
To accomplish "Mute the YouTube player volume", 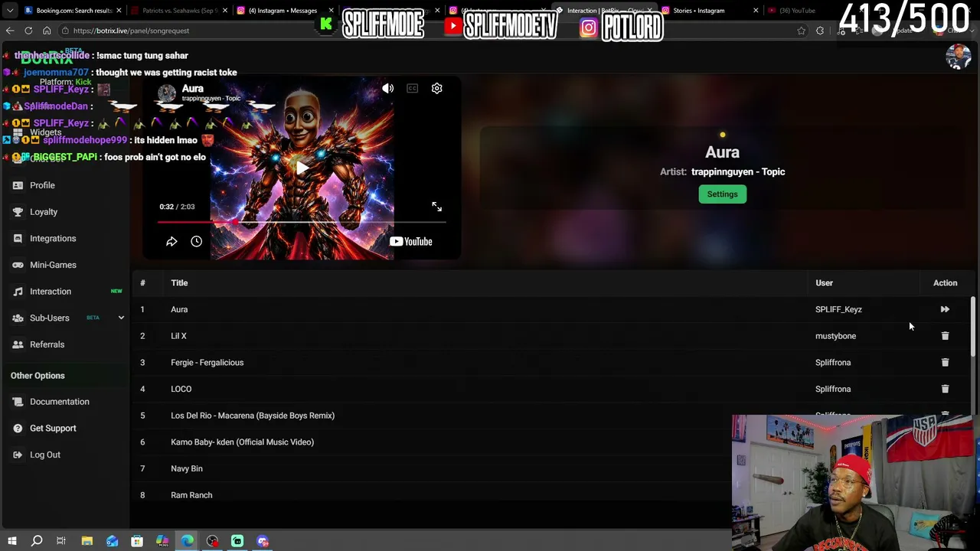I will pyautogui.click(x=388, y=89).
